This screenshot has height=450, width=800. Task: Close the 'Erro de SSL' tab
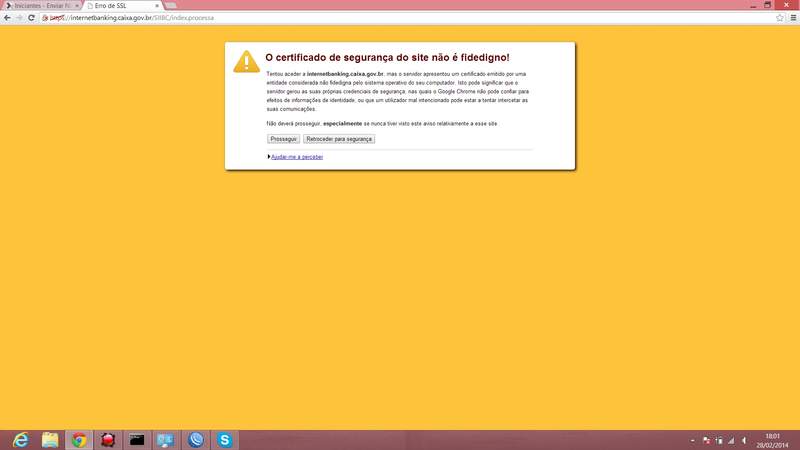[157, 6]
